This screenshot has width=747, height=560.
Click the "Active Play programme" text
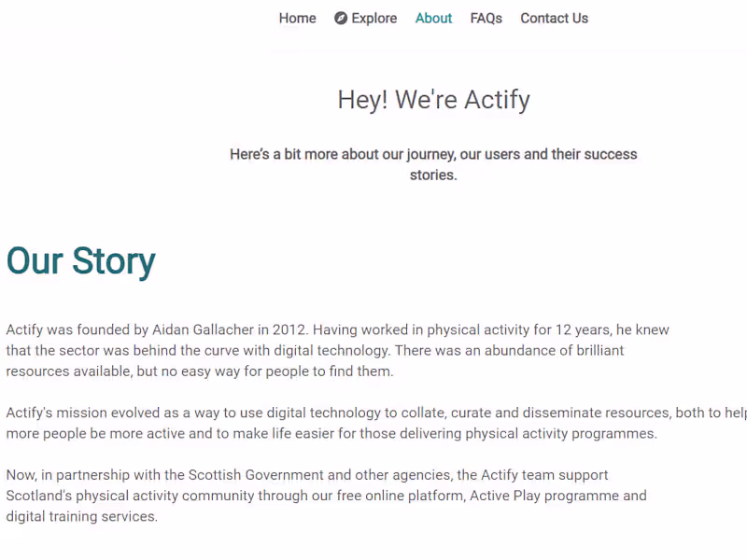[x=543, y=496]
